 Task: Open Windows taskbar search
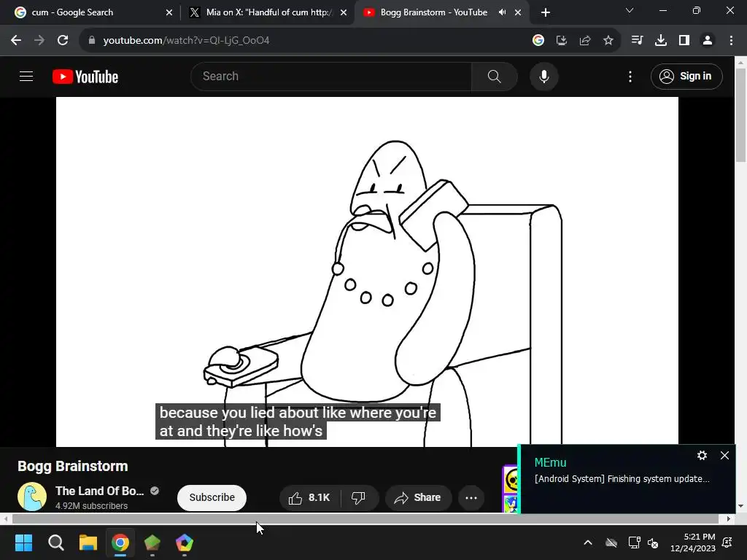coord(55,542)
